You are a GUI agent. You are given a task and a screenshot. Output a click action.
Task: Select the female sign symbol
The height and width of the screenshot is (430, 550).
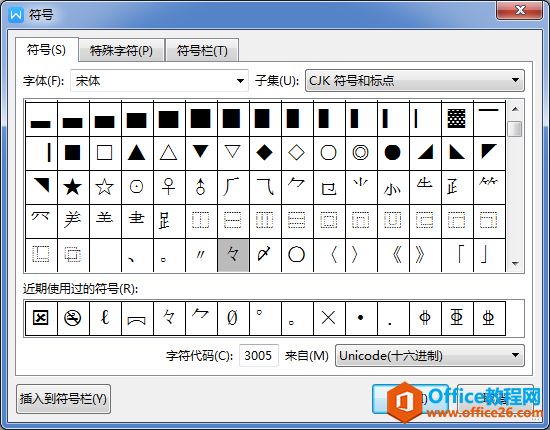click(168, 187)
